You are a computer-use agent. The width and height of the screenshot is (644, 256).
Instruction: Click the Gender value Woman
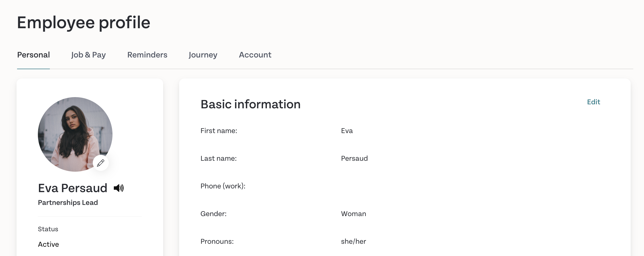coord(353,214)
